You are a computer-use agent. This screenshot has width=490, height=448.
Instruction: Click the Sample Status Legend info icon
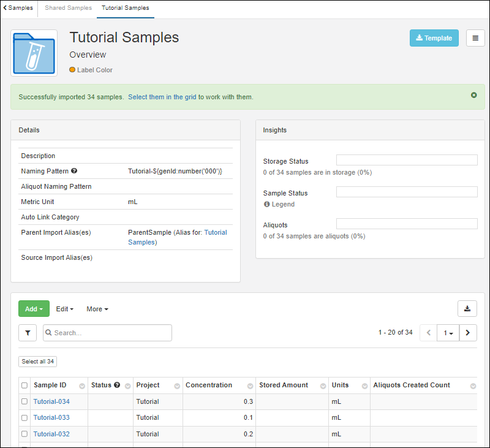point(267,204)
